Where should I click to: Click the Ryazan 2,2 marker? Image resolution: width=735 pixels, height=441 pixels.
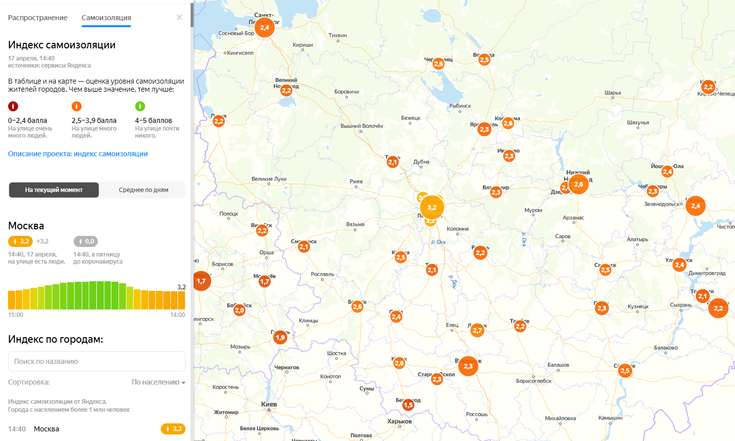pyautogui.click(x=480, y=253)
